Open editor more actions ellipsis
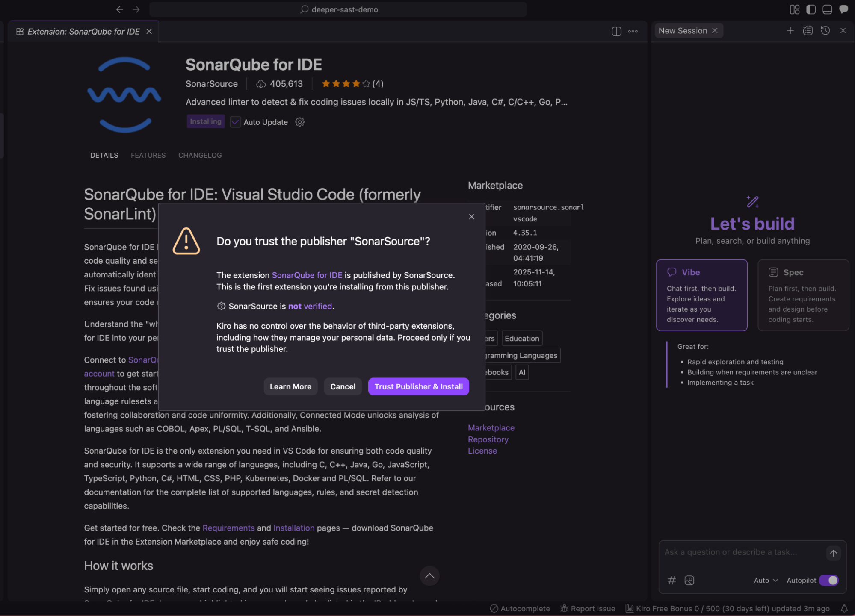855x616 pixels. (x=633, y=31)
